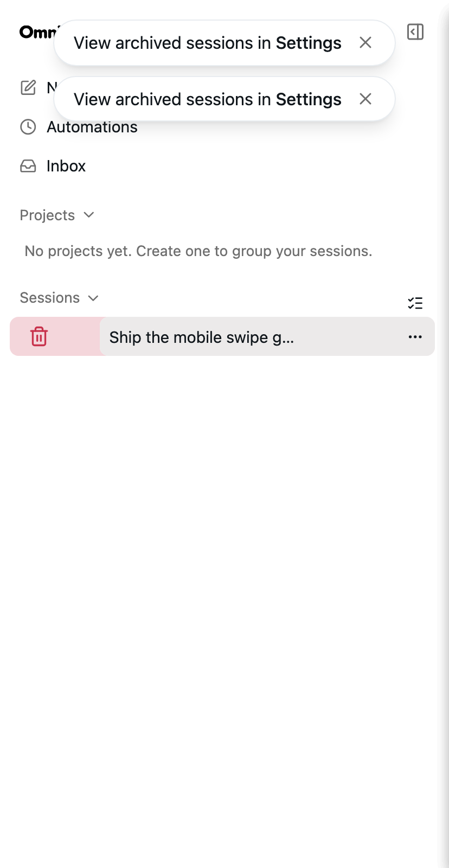This screenshot has width=449, height=868.
Task: Click the Inbox tray icon
Action: coord(28,166)
